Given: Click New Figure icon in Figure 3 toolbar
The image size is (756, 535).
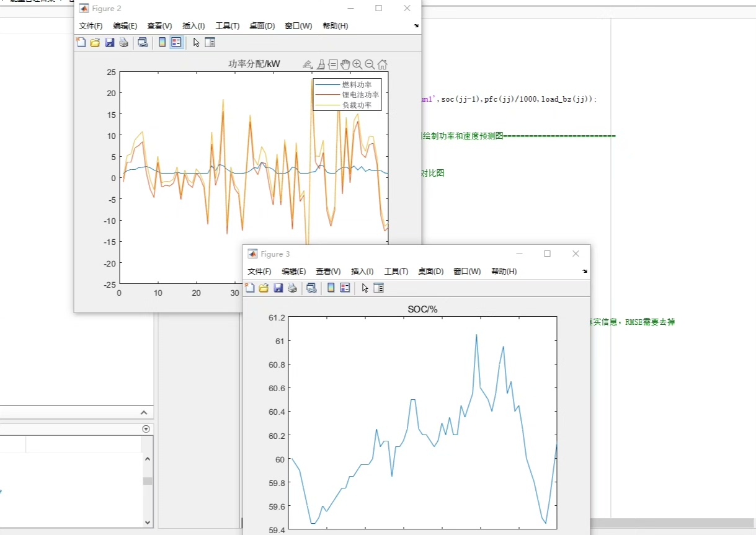Looking at the screenshot, I should point(250,288).
